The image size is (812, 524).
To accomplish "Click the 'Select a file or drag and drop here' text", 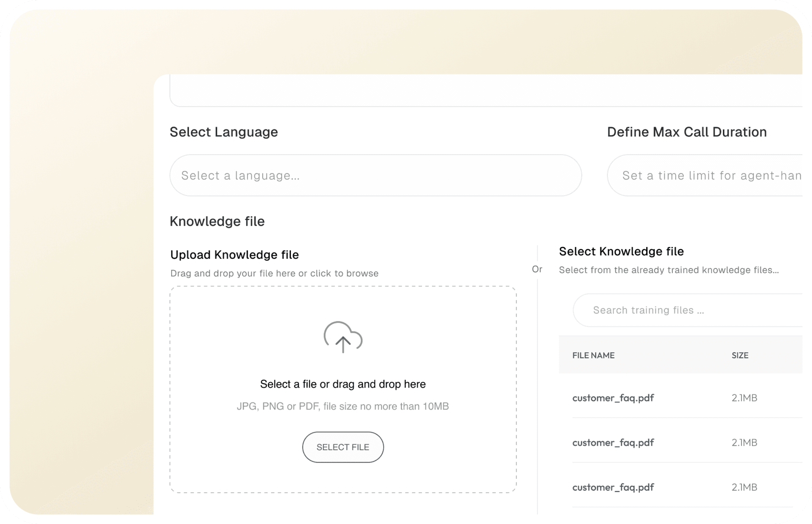I will (x=343, y=384).
